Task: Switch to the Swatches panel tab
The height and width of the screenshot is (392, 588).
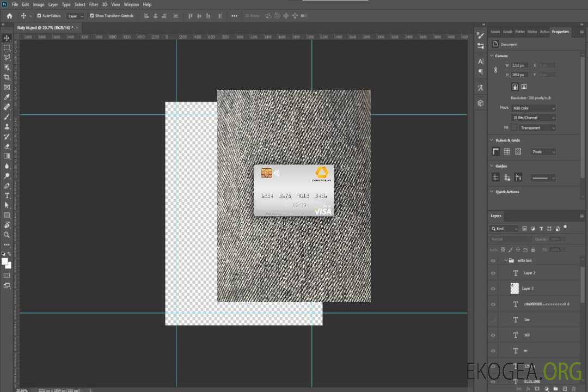Action: (x=495, y=32)
